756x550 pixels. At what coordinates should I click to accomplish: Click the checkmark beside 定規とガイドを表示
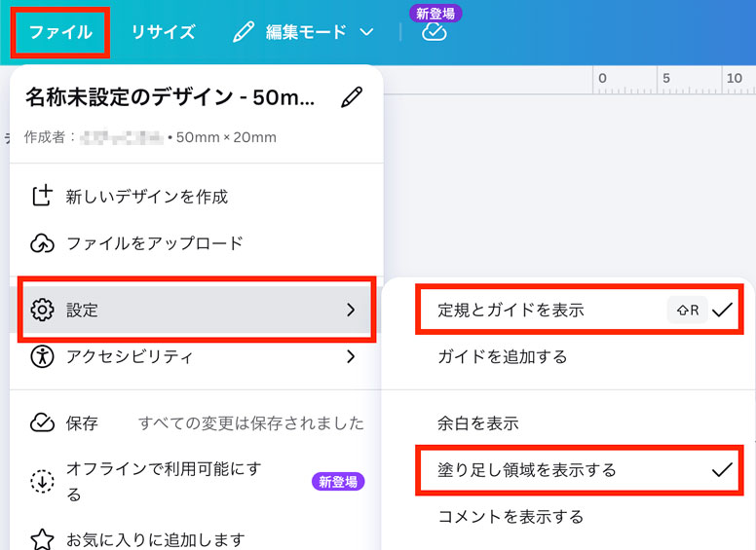click(x=722, y=310)
